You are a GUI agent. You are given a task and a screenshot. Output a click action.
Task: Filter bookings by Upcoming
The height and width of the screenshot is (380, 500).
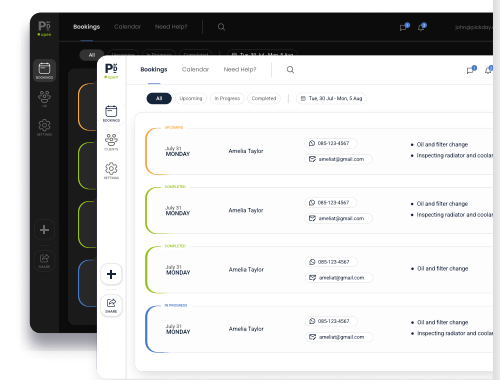point(191,98)
